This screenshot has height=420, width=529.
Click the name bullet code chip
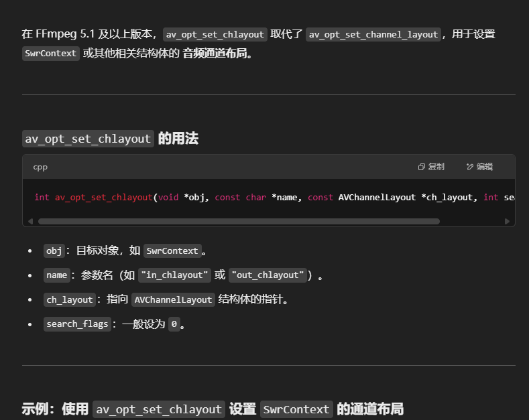(x=56, y=275)
